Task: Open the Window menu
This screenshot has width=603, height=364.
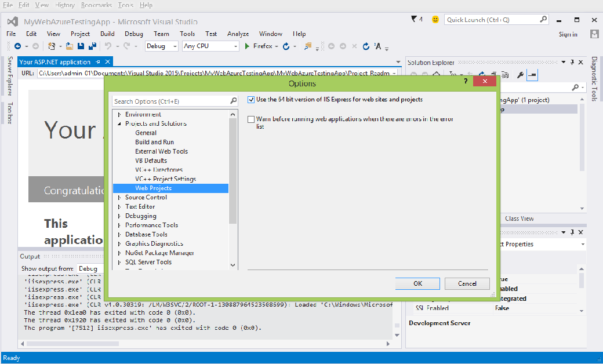Action: (270, 34)
